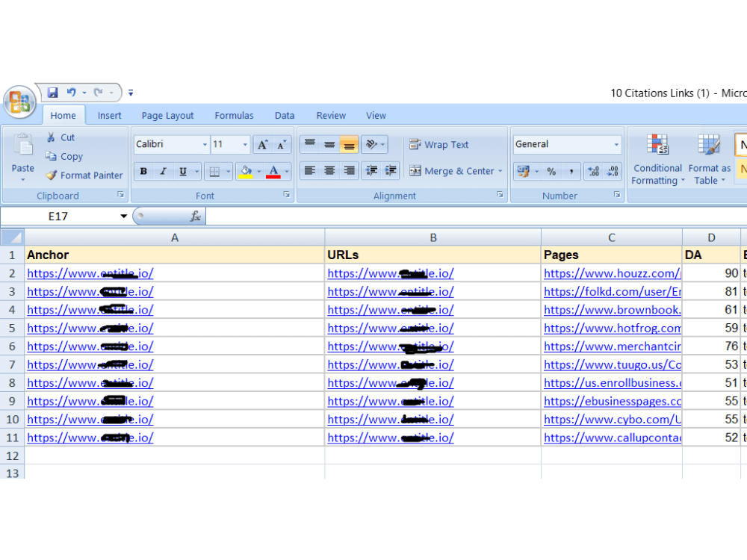
Task: Set middle vertical alignment
Action: pyautogui.click(x=329, y=144)
